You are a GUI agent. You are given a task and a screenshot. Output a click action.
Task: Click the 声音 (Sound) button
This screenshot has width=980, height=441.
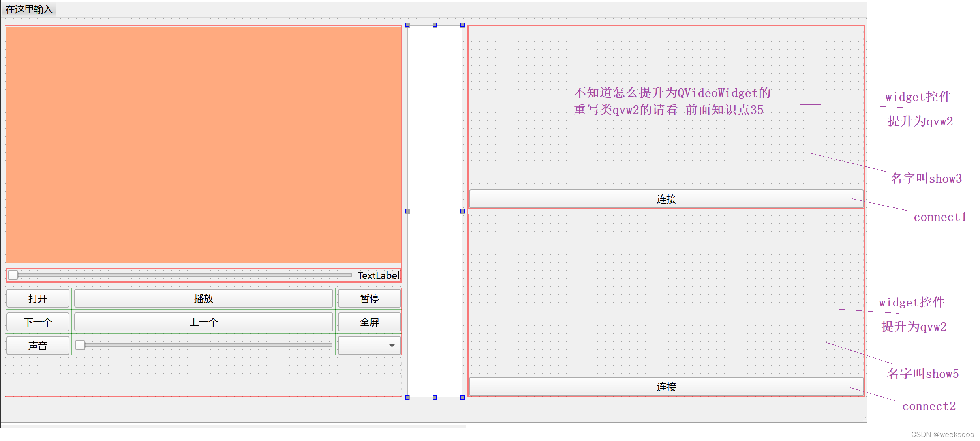tap(38, 346)
